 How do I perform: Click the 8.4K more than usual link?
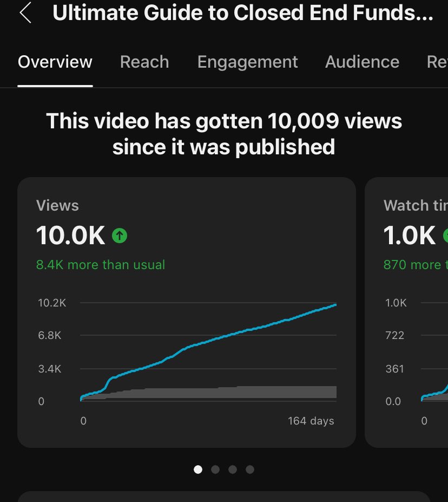100,265
